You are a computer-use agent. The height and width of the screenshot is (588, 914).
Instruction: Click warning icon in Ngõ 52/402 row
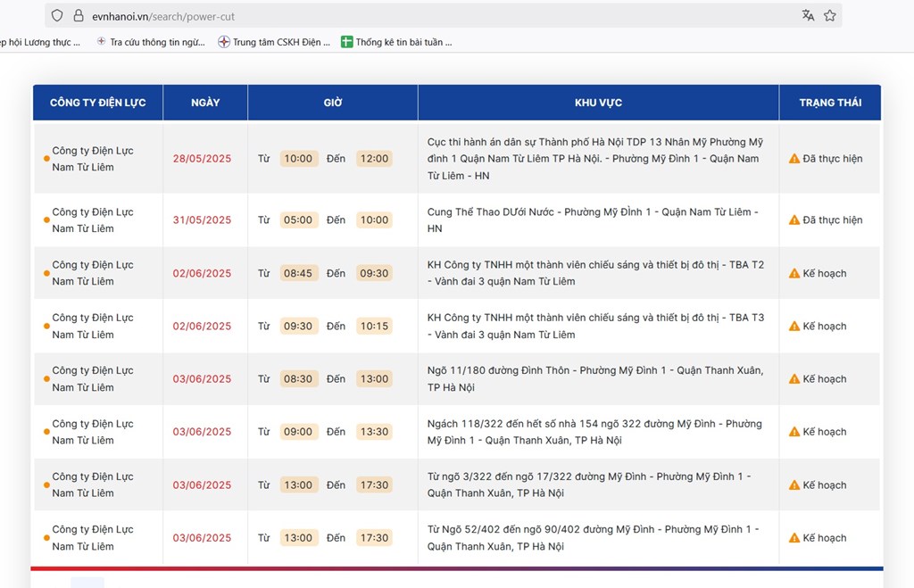[x=794, y=538]
